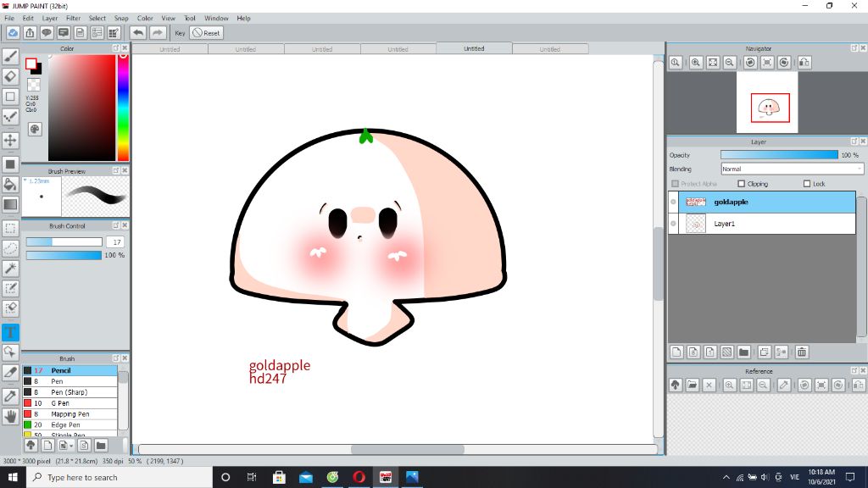Click the cloud save icon in toolbar

click(13, 33)
